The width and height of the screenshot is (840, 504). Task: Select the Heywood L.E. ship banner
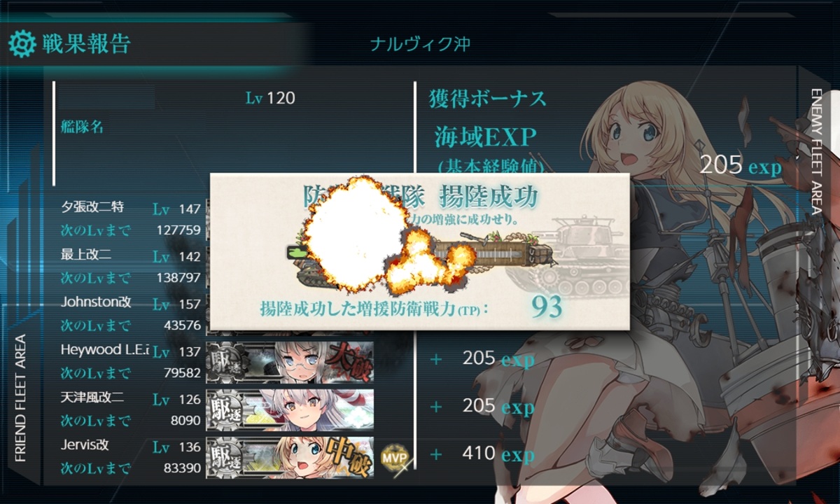[x=290, y=361]
